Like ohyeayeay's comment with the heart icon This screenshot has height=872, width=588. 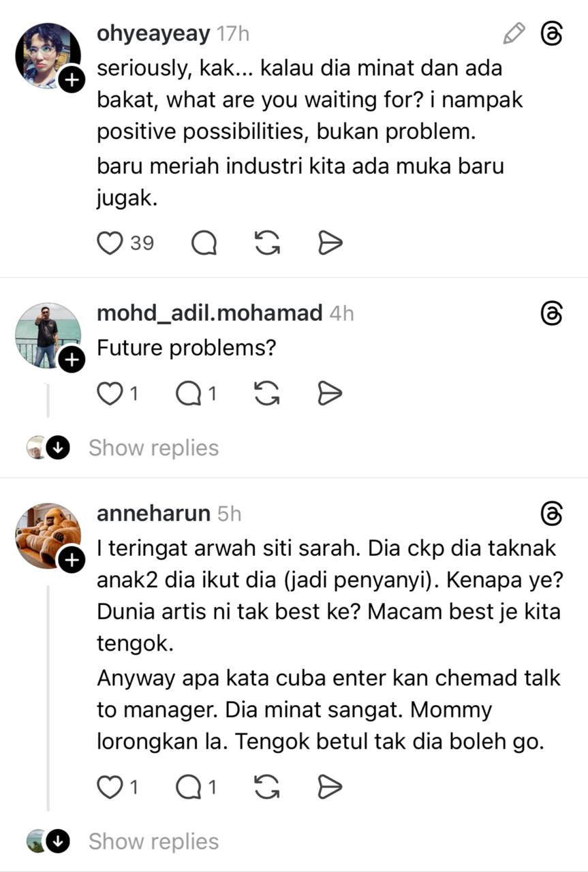[x=110, y=243]
